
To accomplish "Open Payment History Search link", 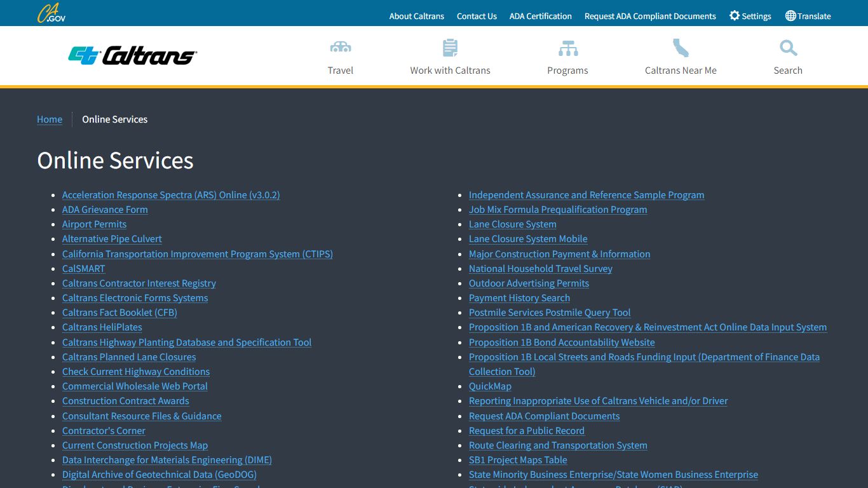I will (519, 298).
